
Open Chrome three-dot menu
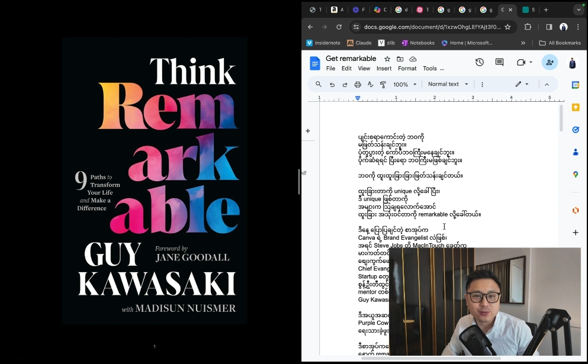pyautogui.click(x=578, y=27)
